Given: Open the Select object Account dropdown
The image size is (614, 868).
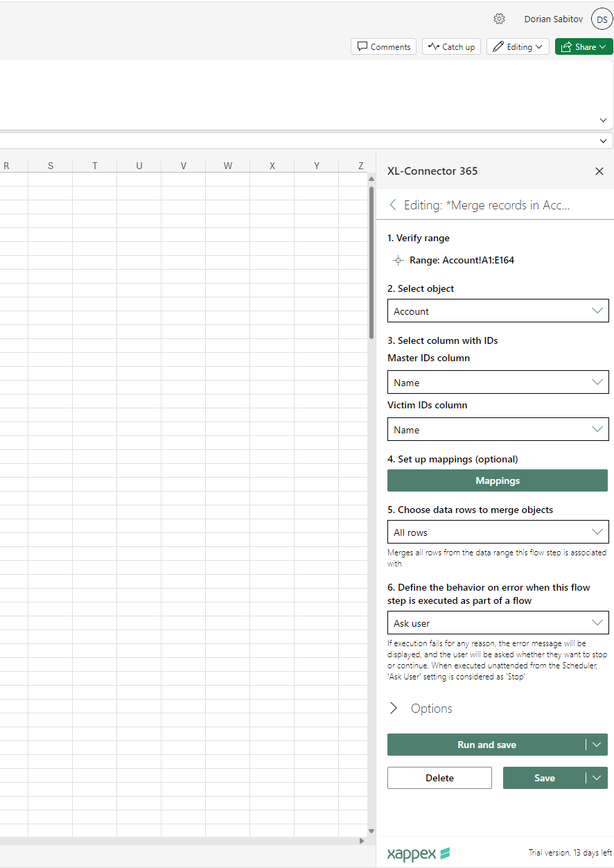Looking at the screenshot, I should (x=498, y=311).
